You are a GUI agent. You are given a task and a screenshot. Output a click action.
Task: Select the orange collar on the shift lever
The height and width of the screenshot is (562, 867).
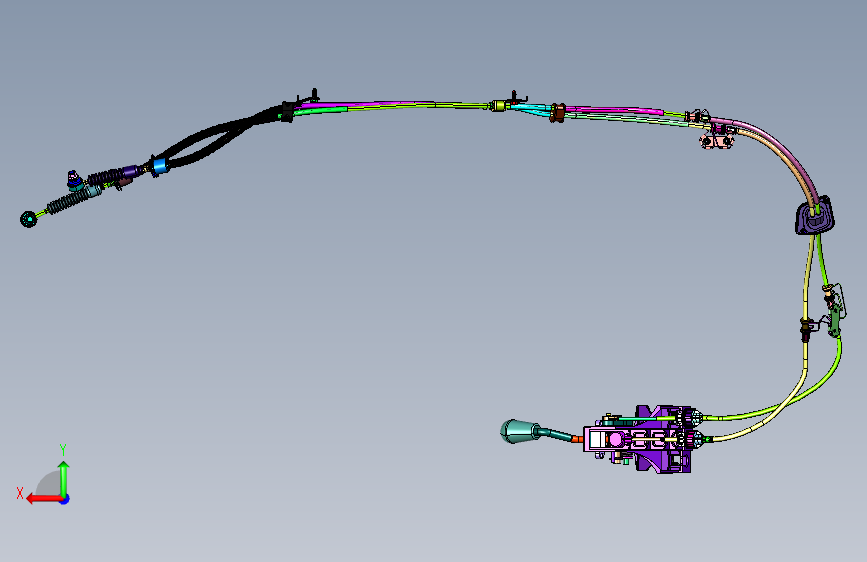pyautogui.click(x=577, y=439)
